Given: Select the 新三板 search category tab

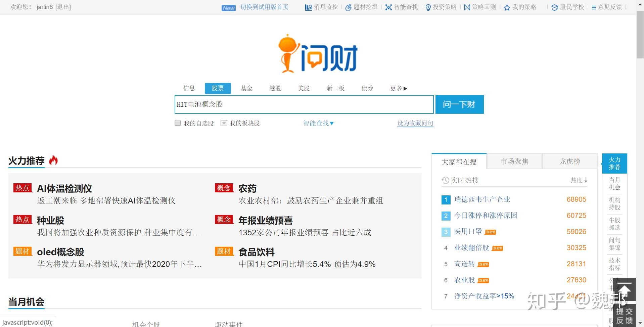Looking at the screenshot, I should (335, 88).
